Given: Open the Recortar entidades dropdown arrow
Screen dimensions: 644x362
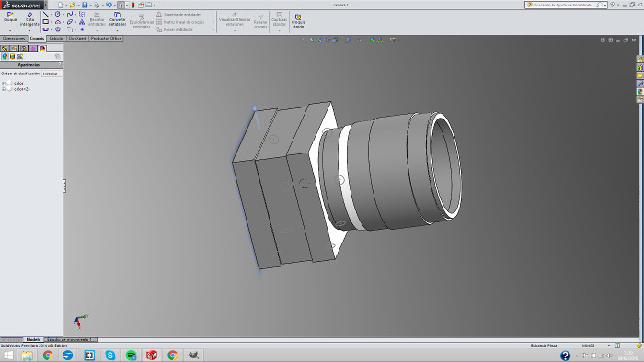Looking at the screenshot, I should [97, 30].
